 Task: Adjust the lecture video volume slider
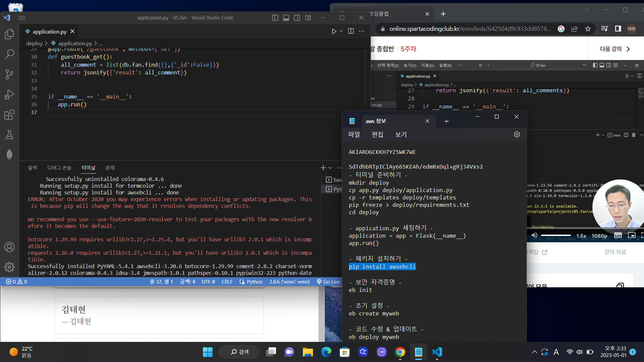(x=556, y=235)
